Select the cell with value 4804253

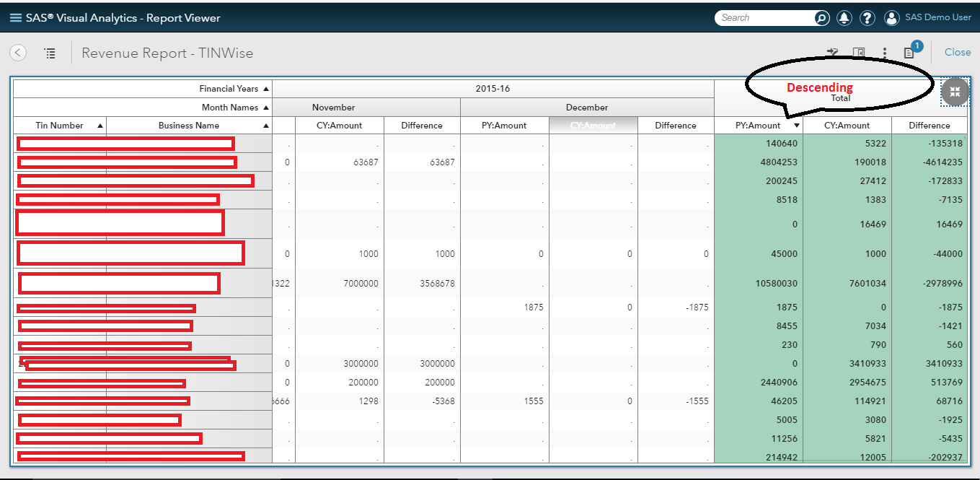click(x=759, y=162)
